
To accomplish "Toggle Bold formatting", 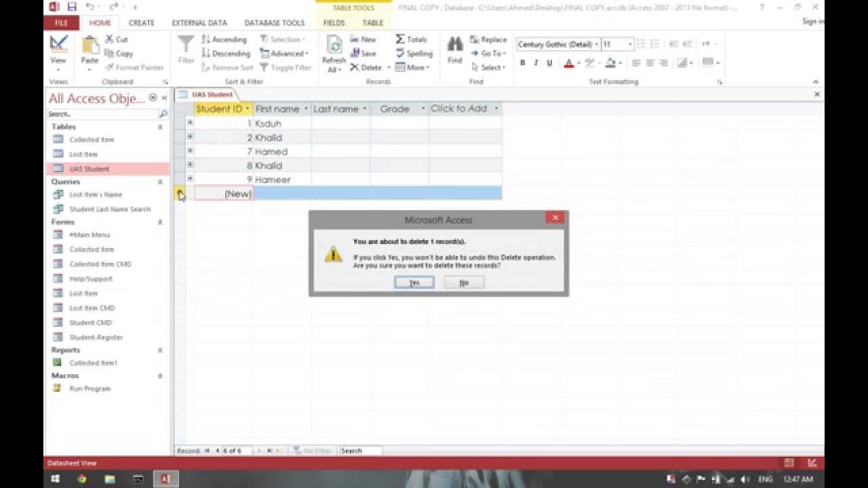I will coord(522,63).
